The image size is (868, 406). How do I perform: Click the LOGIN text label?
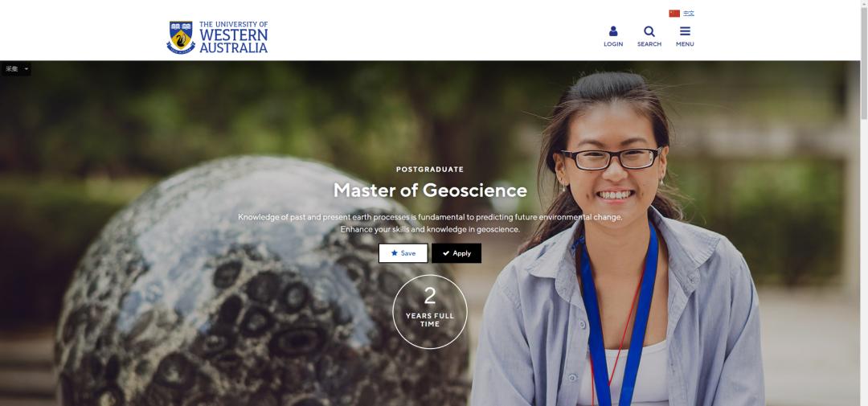point(612,44)
